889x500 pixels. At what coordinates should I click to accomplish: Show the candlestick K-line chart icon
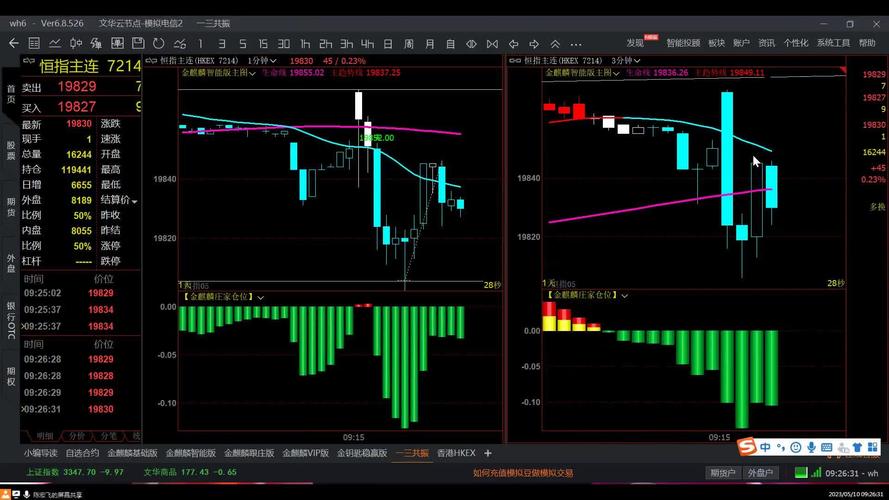pos(76,43)
